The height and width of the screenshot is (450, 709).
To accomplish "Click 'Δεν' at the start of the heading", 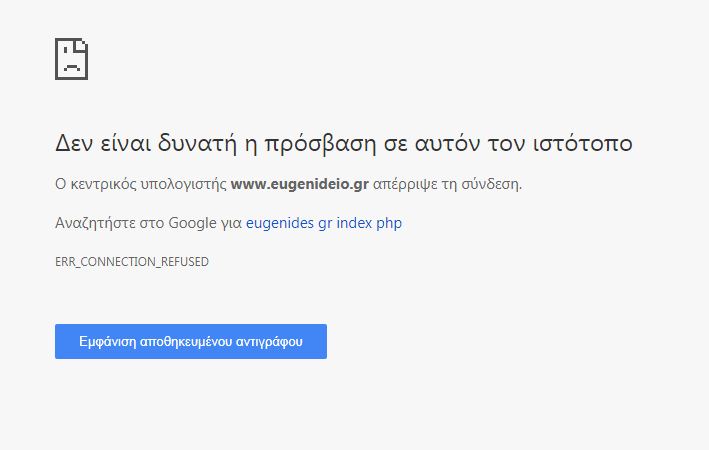I will tap(74, 143).
